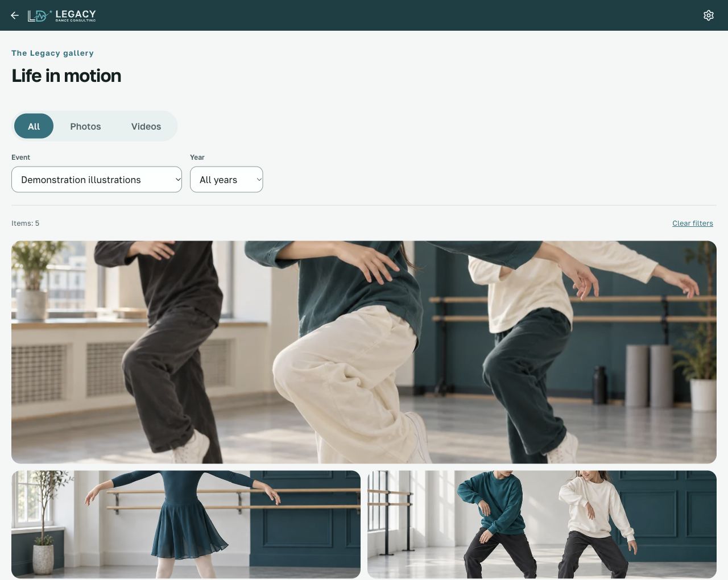
Task: Open the ballet dancer in teal dress photo
Action: (x=186, y=524)
